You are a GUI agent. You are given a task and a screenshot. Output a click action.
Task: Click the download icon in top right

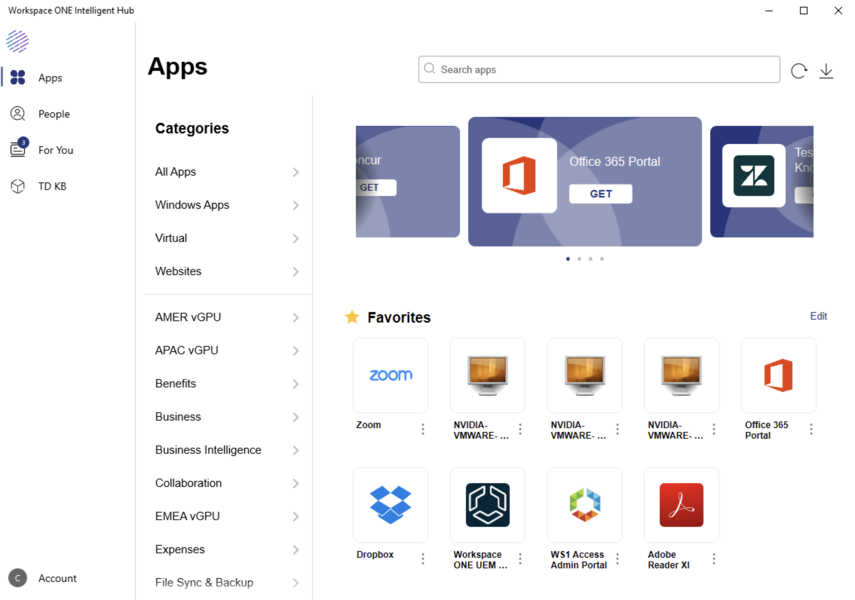(x=826, y=71)
